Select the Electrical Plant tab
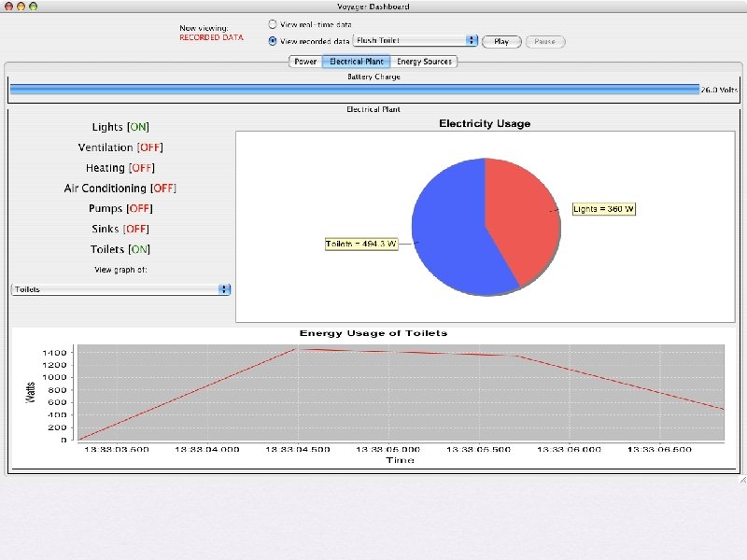Viewport: 747px width, 560px height. (x=357, y=62)
